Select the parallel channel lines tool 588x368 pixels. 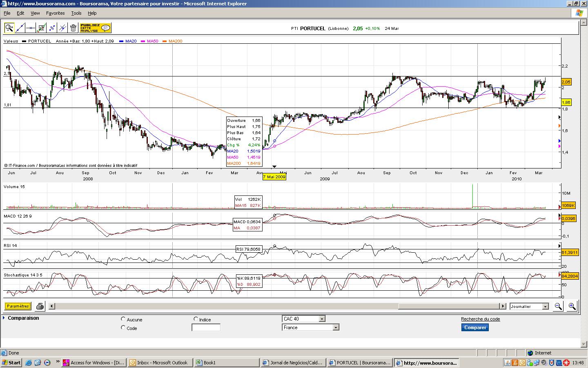click(62, 28)
